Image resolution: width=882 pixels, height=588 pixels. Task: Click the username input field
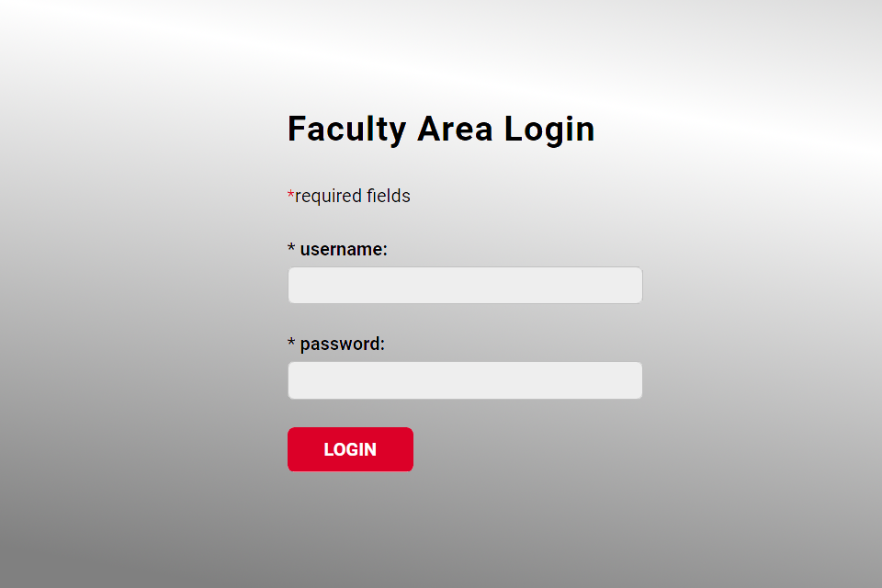[x=465, y=286]
